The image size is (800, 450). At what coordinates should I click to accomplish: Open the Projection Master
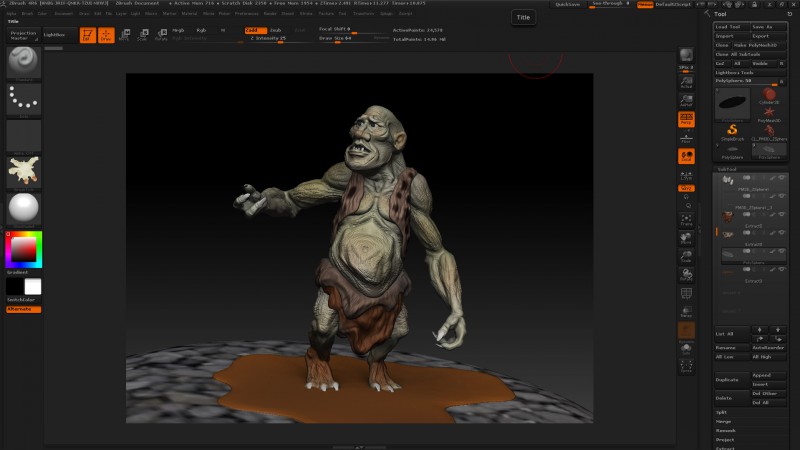(23, 35)
